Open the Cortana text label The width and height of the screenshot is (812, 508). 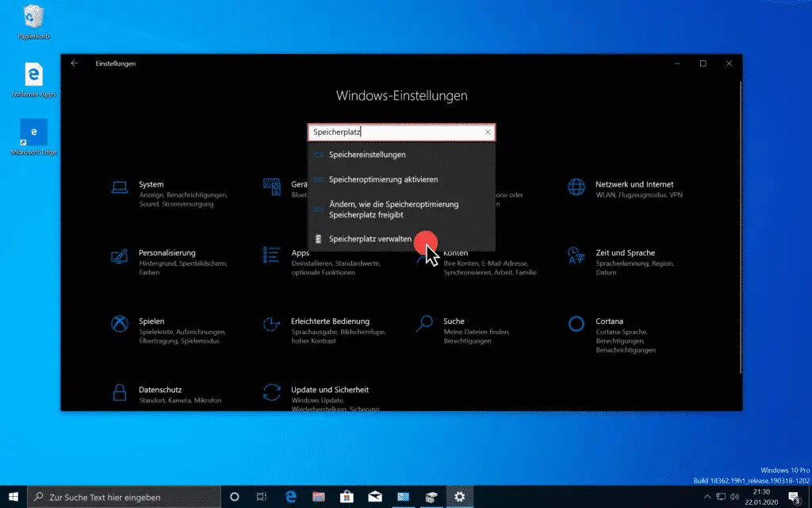coord(609,321)
